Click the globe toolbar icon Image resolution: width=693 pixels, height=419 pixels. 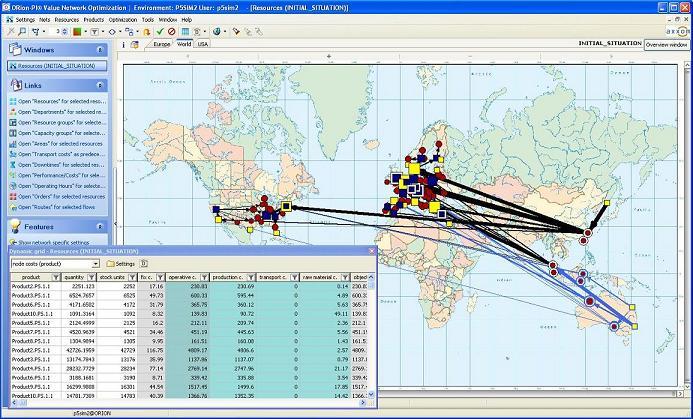click(217, 31)
